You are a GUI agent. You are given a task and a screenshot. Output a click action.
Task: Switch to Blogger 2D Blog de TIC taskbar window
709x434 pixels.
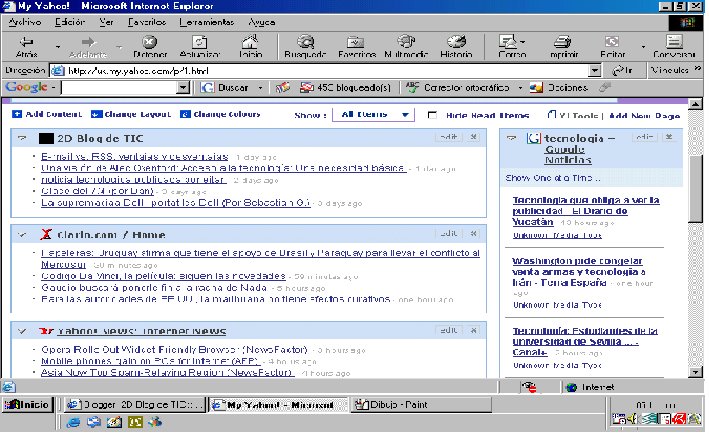point(134,405)
